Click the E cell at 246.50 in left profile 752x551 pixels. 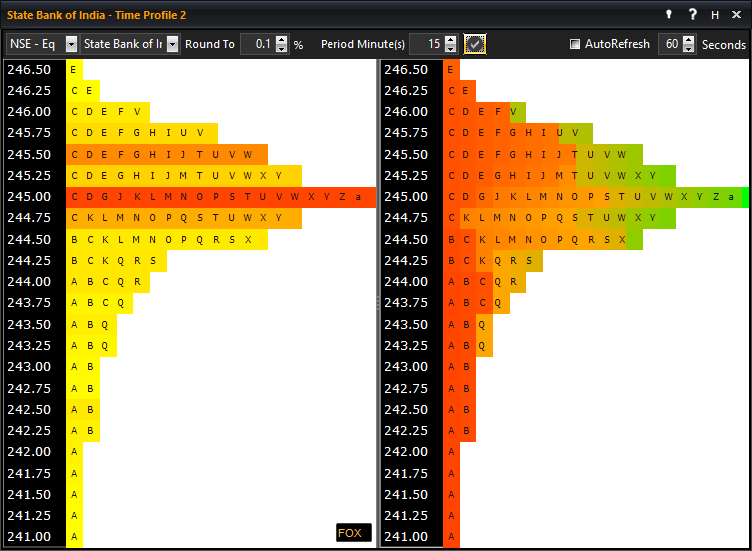[x=73, y=70]
